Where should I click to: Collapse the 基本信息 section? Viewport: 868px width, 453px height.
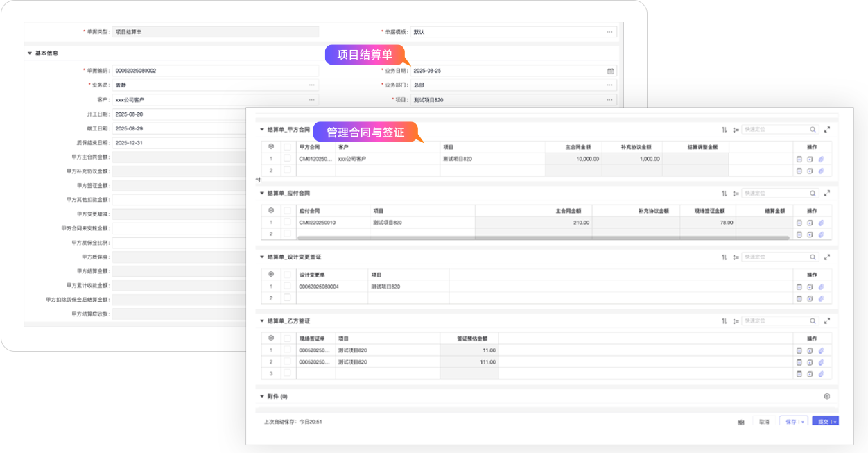coord(30,53)
